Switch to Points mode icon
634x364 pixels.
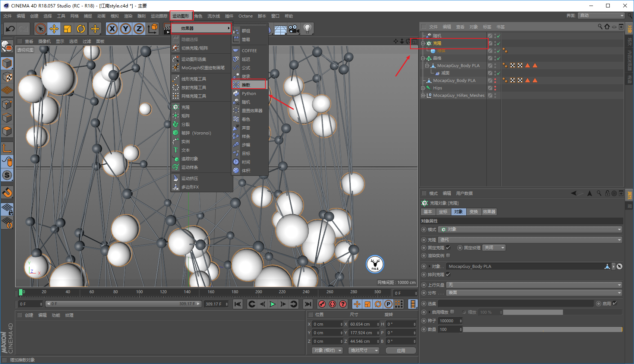point(7,104)
